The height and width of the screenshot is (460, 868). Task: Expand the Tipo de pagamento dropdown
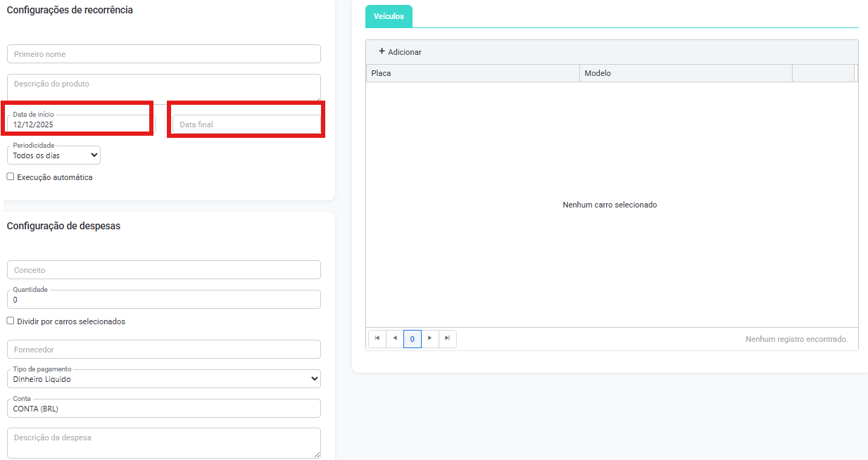point(163,379)
